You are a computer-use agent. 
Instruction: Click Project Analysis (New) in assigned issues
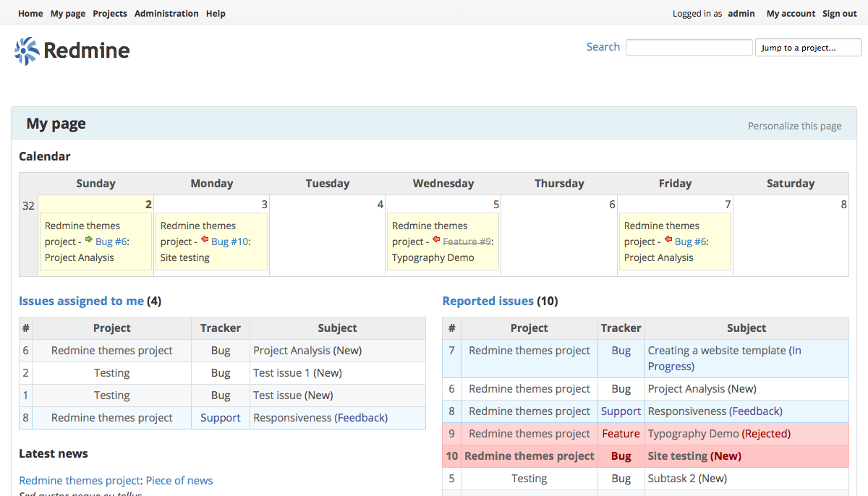(x=307, y=350)
